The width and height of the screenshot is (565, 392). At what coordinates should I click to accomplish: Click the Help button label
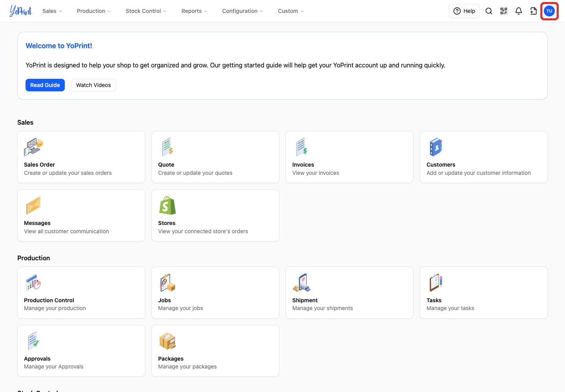click(x=469, y=11)
